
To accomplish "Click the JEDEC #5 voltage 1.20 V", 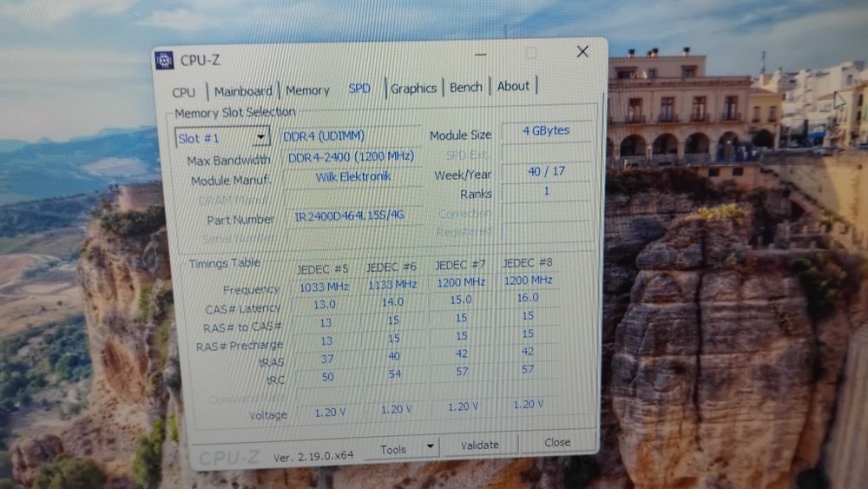I will pos(330,413).
